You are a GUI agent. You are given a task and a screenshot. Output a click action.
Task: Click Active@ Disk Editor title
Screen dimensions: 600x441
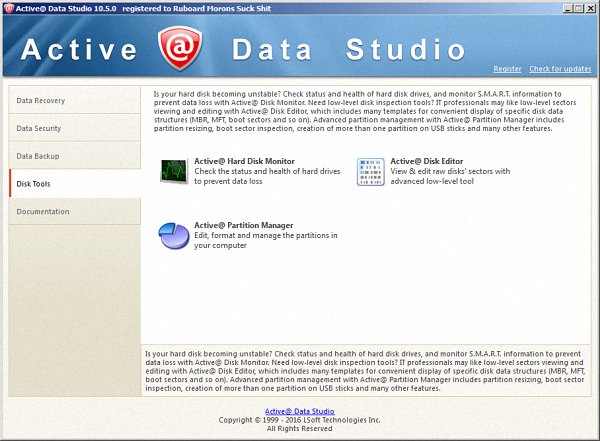[427, 161]
